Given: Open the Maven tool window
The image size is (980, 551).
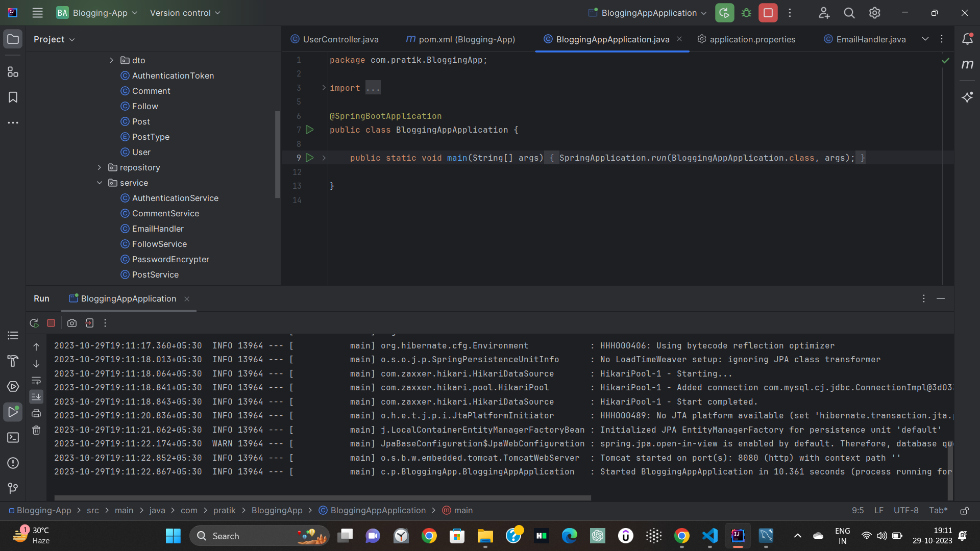Looking at the screenshot, I should [967, 64].
